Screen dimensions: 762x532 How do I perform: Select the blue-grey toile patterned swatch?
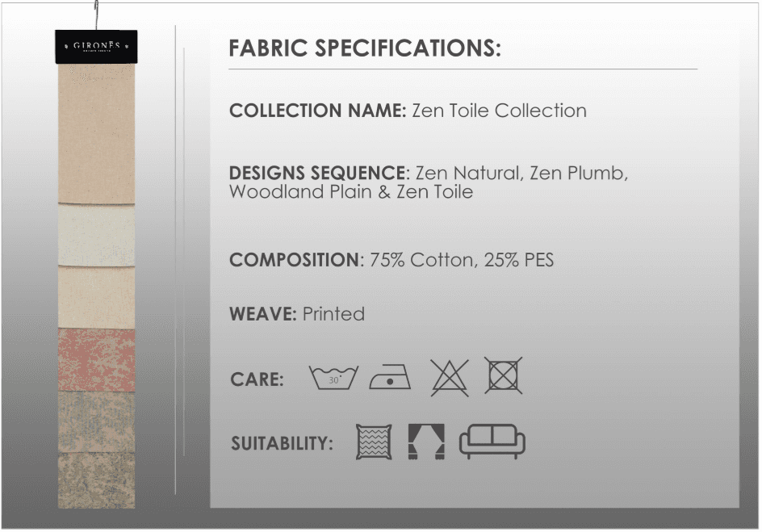(96, 421)
